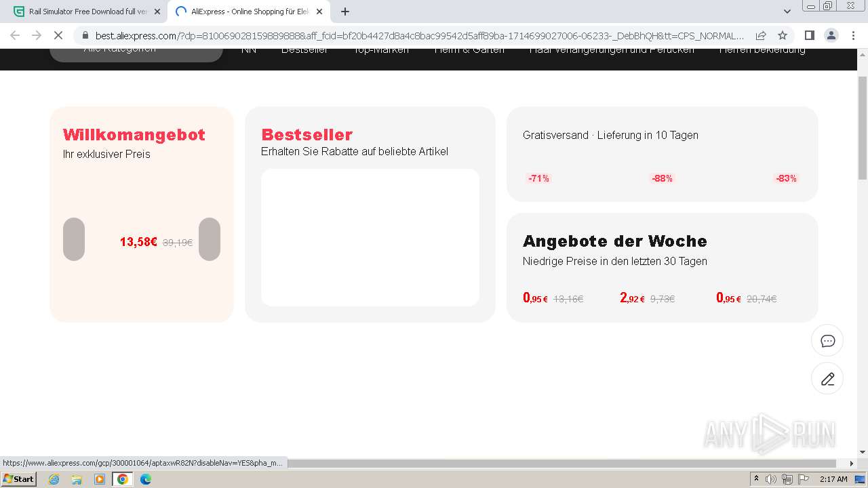
Task: Open the 2,92€ weekly deal
Action: pos(632,298)
